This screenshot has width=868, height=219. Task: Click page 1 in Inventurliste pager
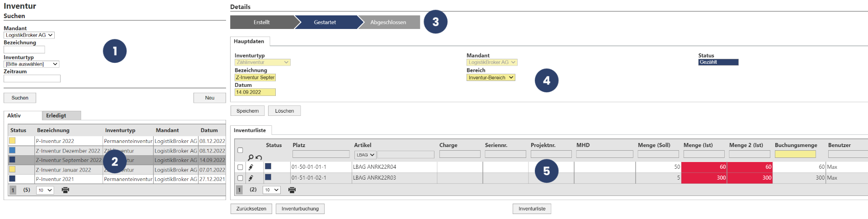(x=239, y=190)
